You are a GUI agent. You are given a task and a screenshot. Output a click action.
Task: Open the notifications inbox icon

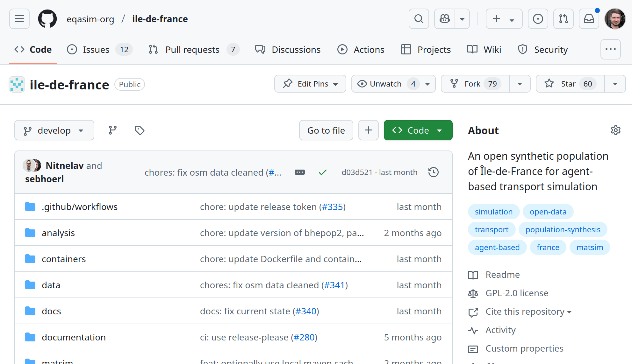(589, 19)
